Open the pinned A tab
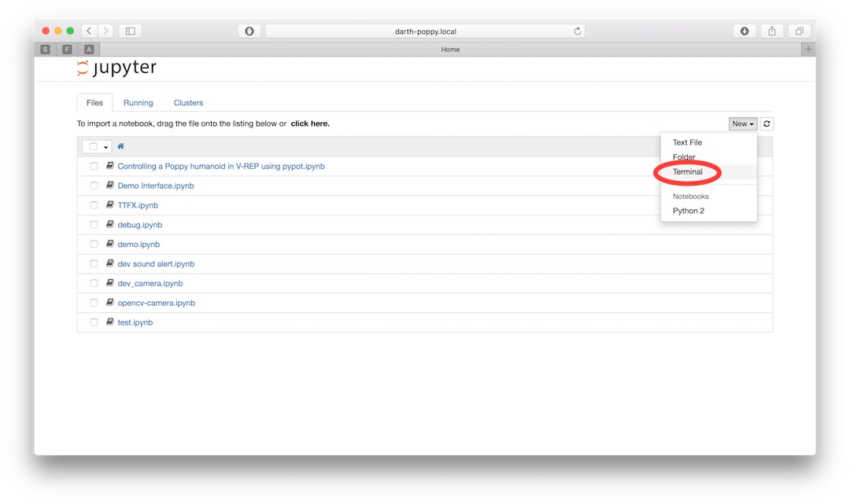850x504 pixels. point(89,50)
